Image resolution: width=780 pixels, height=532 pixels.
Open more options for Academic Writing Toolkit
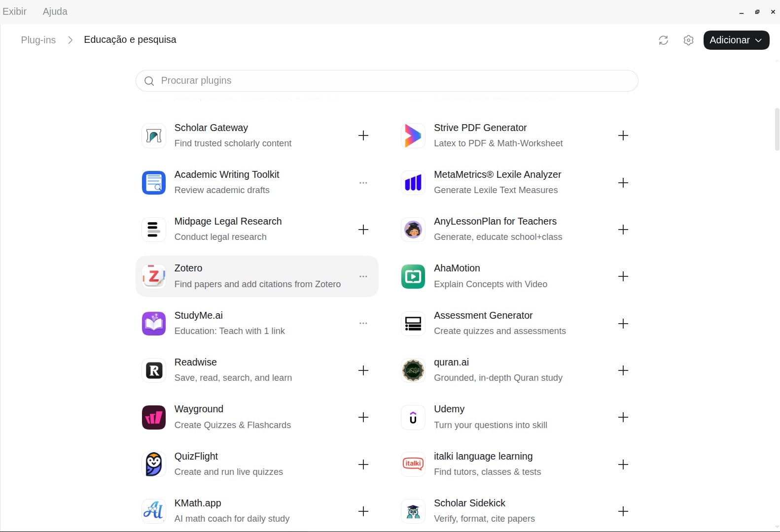[363, 183]
